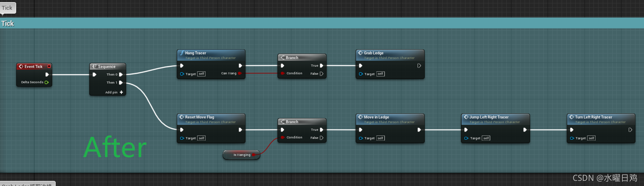This screenshot has height=186, width=644.
Task: Click the Target pin on Grab Ledge
Action: point(361,74)
